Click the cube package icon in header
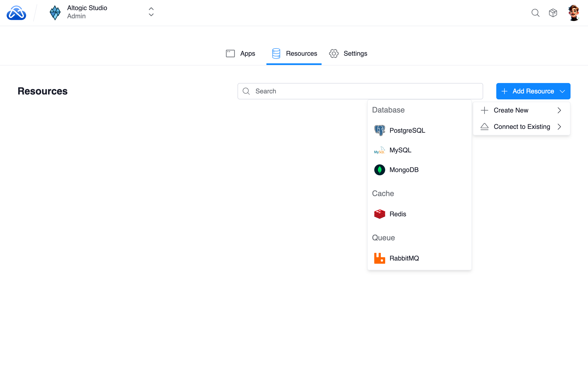588x367 pixels. click(553, 13)
